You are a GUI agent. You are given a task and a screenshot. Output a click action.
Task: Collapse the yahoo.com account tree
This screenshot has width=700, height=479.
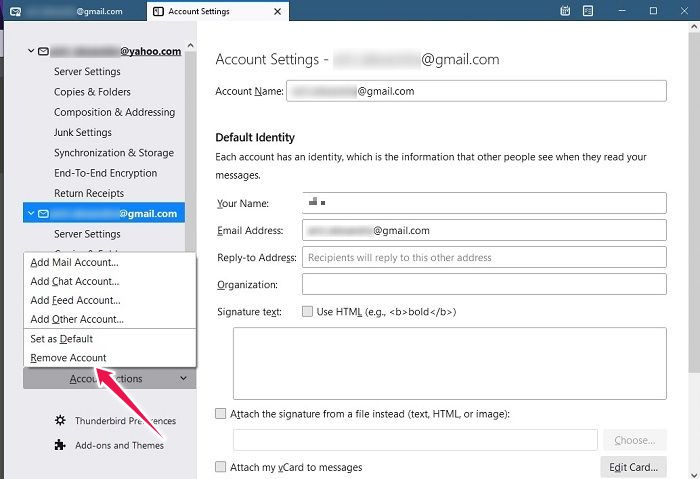(31, 51)
